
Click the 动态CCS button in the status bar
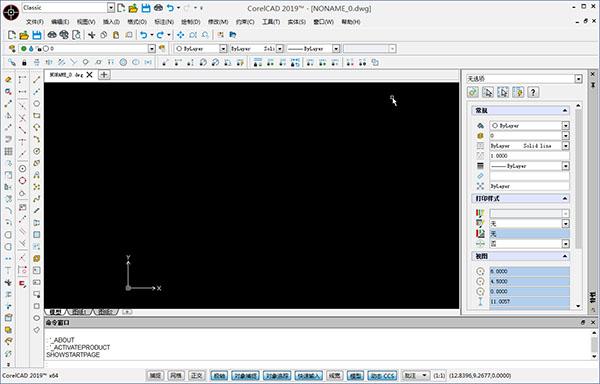click(x=382, y=376)
